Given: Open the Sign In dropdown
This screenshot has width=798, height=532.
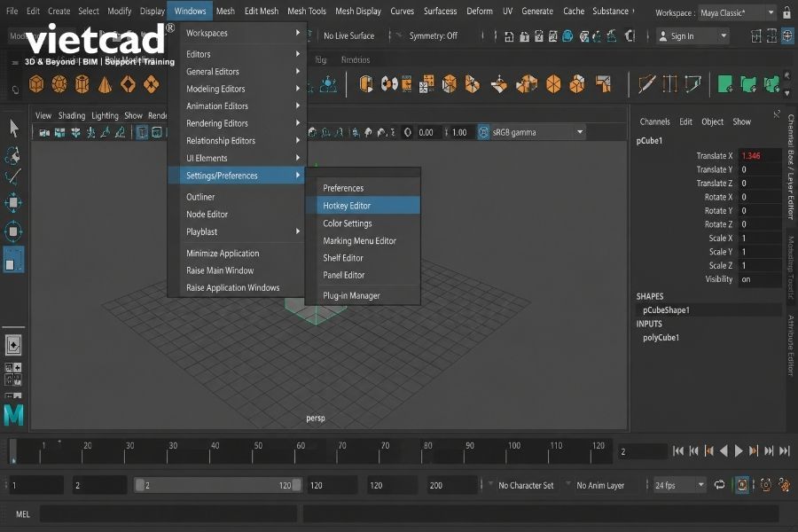Looking at the screenshot, I should point(692,36).
